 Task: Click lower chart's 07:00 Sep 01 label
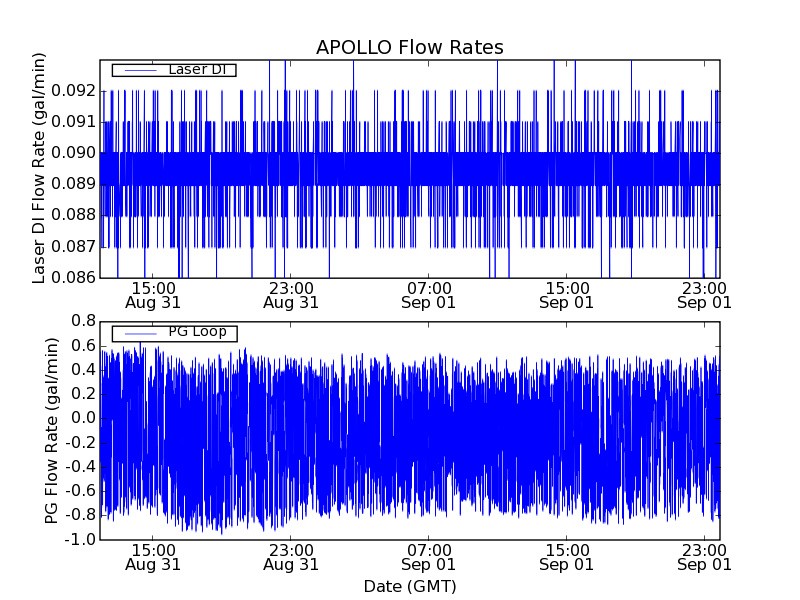click(429, 557)
